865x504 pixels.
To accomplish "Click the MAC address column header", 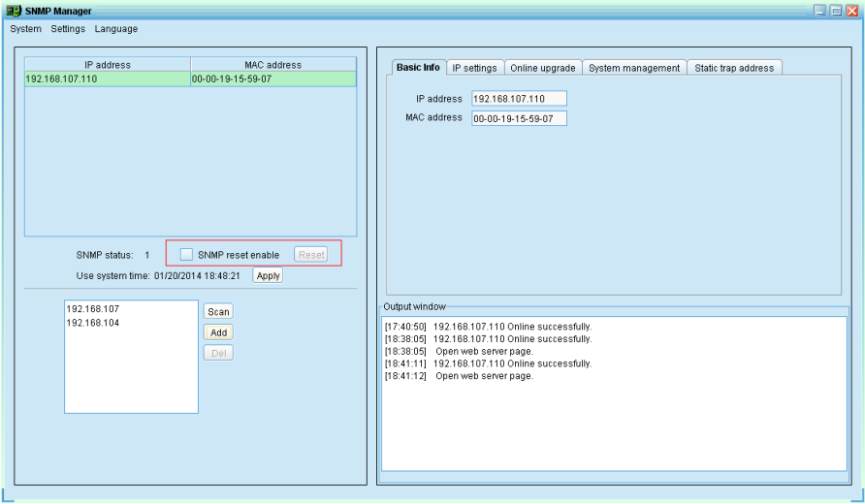I will (273, 65).
